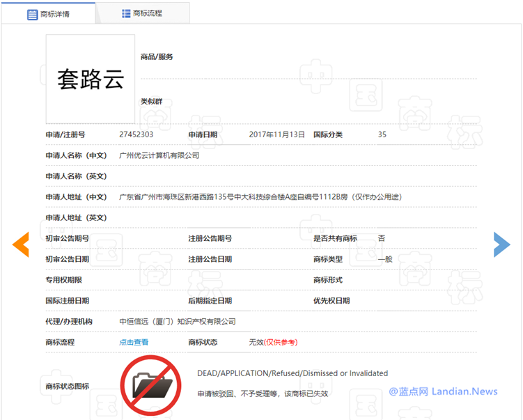Open the 点击查看 trademark process link
Viewport: 523px width, 420px height.
(x=134, y=342)
